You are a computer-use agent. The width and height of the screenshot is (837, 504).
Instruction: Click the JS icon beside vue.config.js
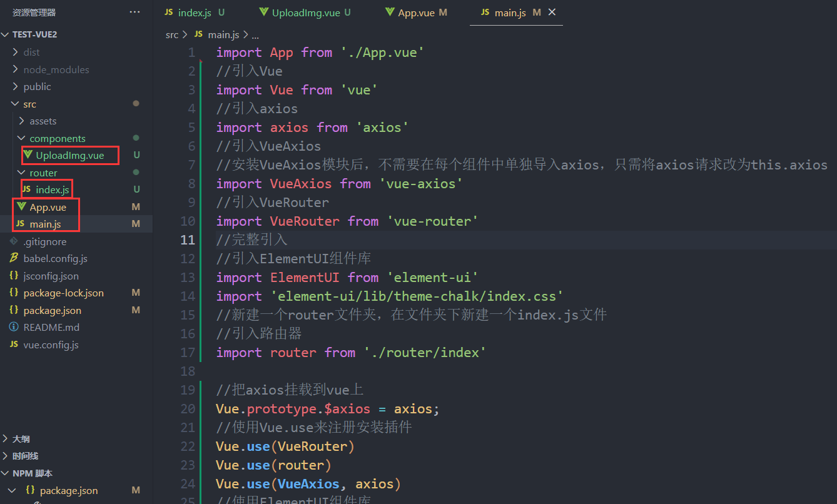pos(14,345)
